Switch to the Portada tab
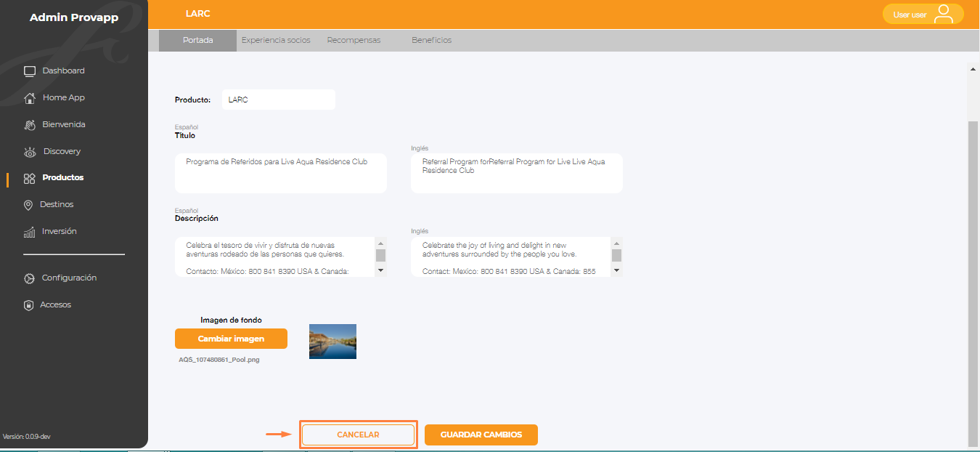Image resolution: width=980 pixels, height=452 pixels. coord(197,41)
